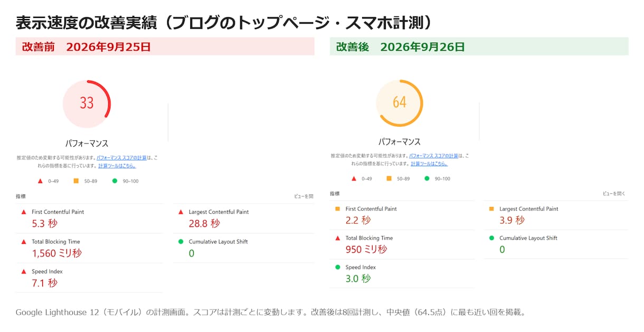The width and height of the screenshot is (644, 332).
Task: Click the Largest Contentful Paint label in 改善後 panel
Action: tap(529, 208)
